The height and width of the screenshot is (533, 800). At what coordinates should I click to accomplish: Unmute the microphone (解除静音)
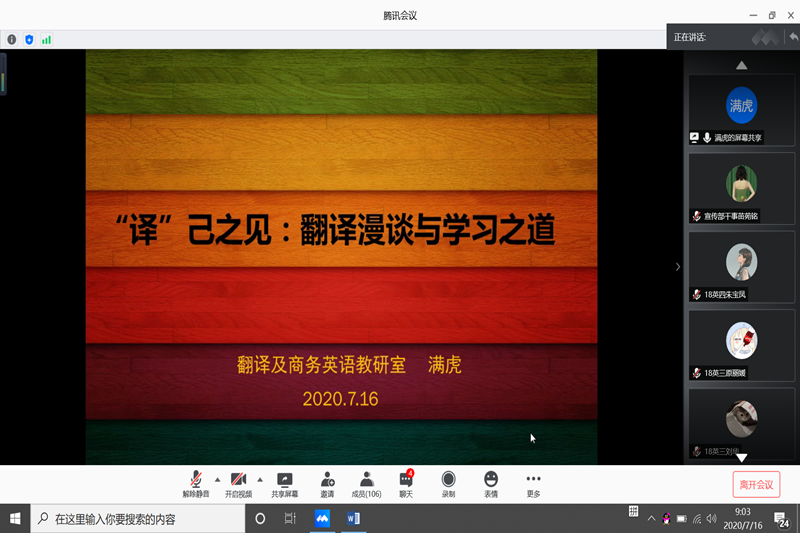pos(196,484)
